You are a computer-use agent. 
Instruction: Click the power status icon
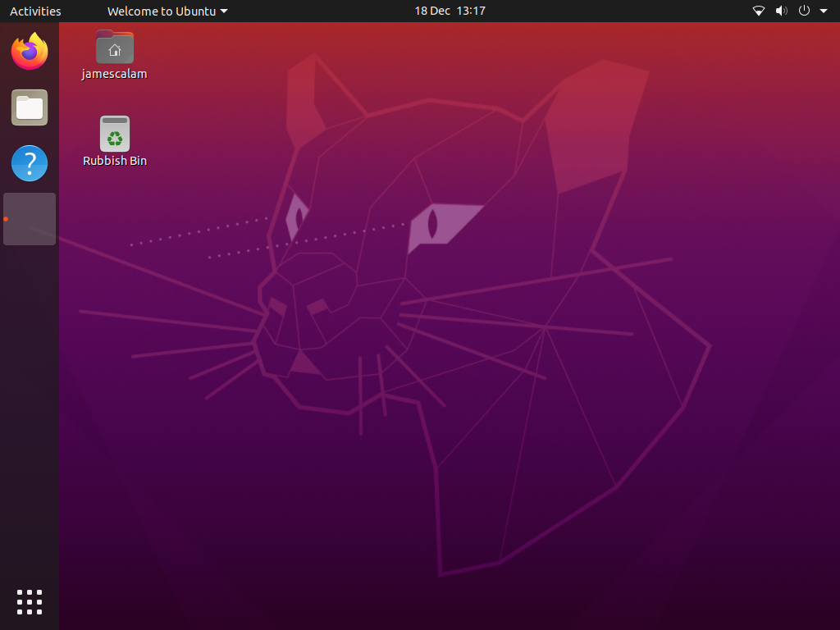(x=803, y=11)
